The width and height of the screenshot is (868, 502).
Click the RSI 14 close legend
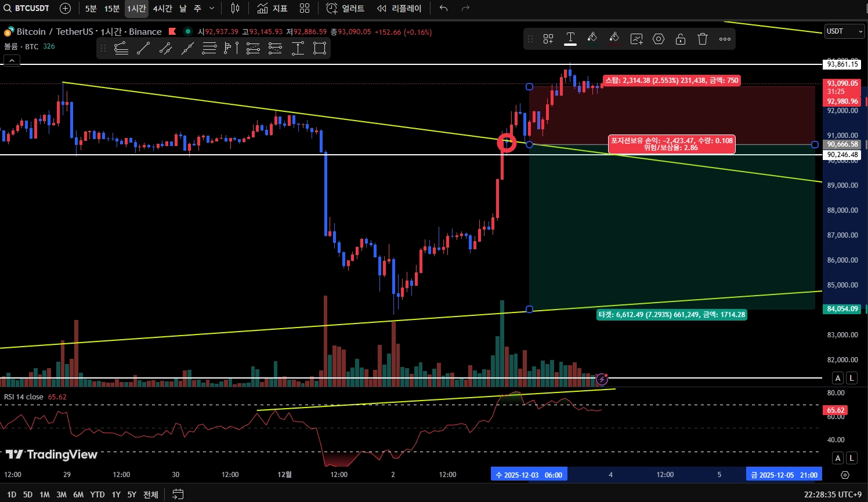(24, 397)
